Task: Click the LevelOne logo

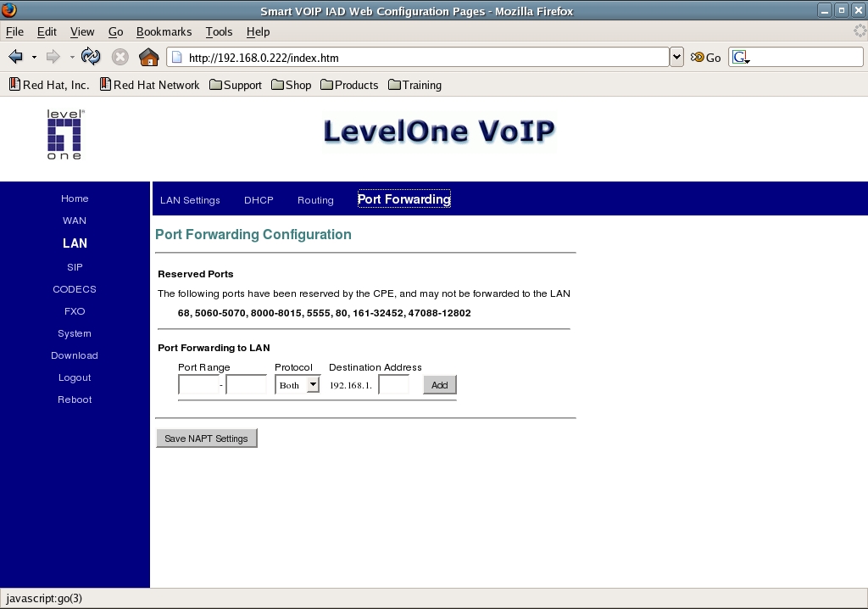Action: click(x=64, y=135)
